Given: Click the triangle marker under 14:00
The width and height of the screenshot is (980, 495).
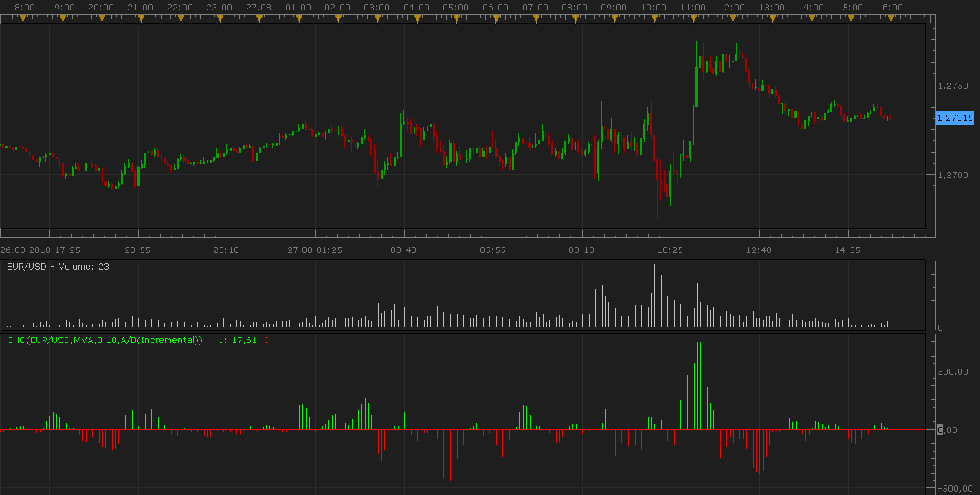Looking at the screenshot, I should pos(812,20).
